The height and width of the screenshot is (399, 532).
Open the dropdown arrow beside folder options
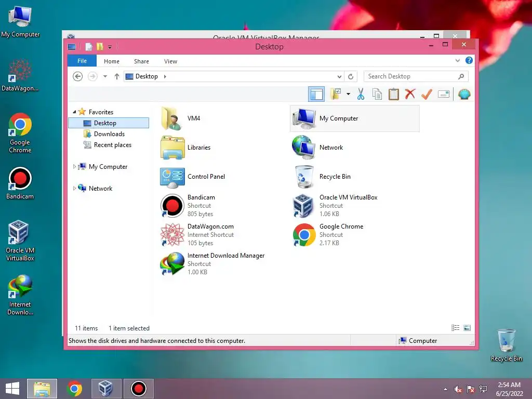point(348,94)
